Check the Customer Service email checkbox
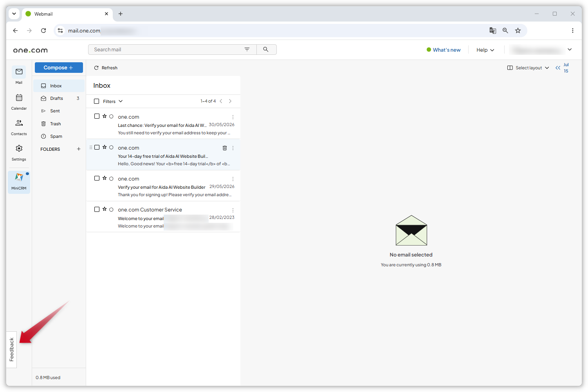Image resolution: width=588 pixels, height=392 pixels. point(97,210)
